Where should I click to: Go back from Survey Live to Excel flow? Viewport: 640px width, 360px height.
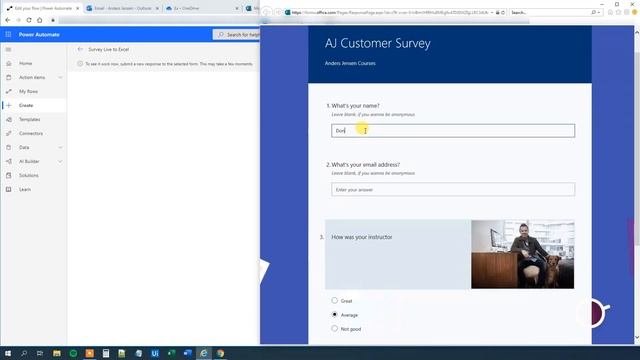80,49
